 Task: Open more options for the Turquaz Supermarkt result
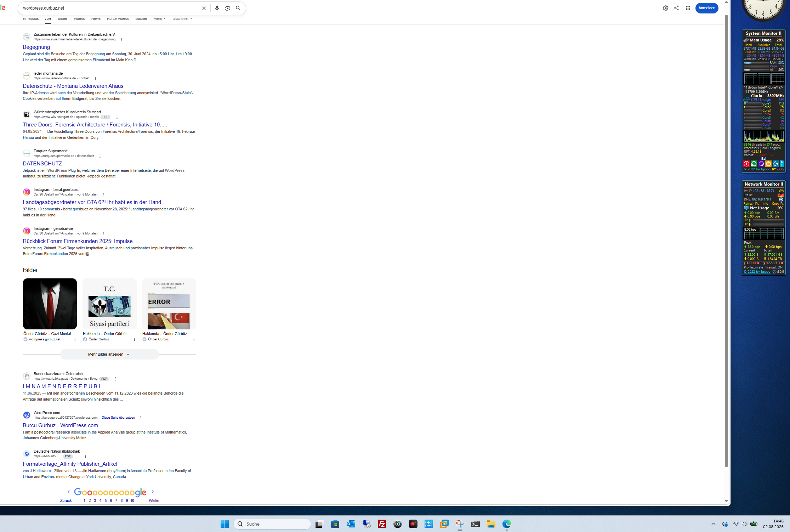click(x=100, y=156)
